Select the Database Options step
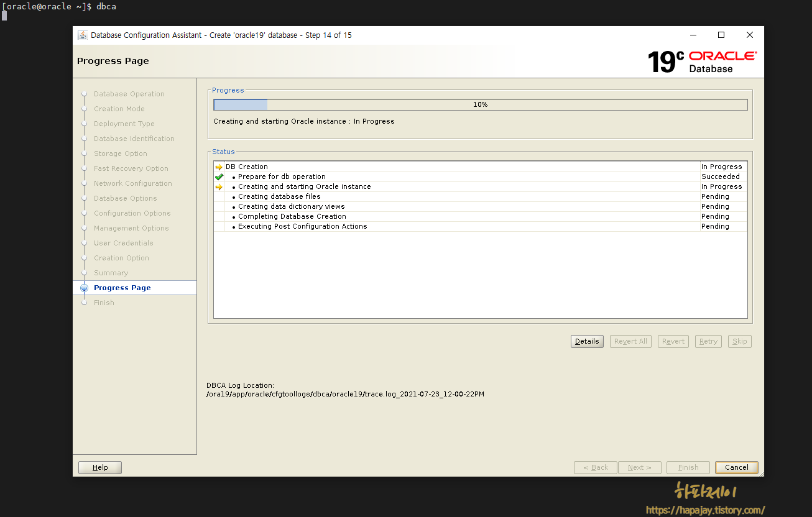Image resolution: width=812 pixels, height=517 pixels. pos(126,198)
